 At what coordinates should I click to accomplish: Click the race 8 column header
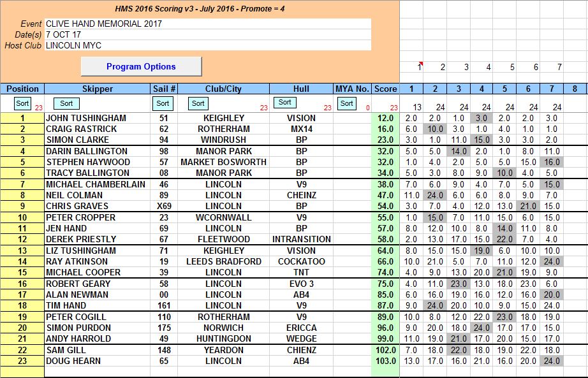click(x=575, y=89)
